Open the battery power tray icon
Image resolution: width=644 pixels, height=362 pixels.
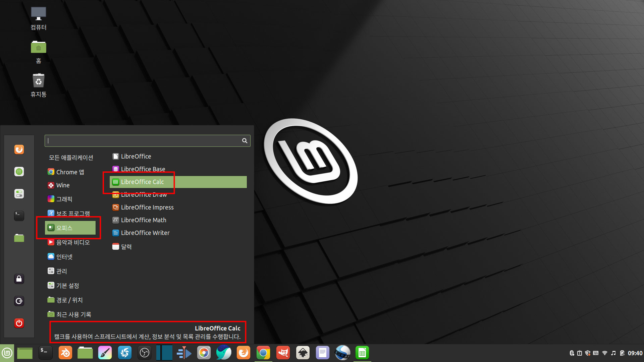622,353
